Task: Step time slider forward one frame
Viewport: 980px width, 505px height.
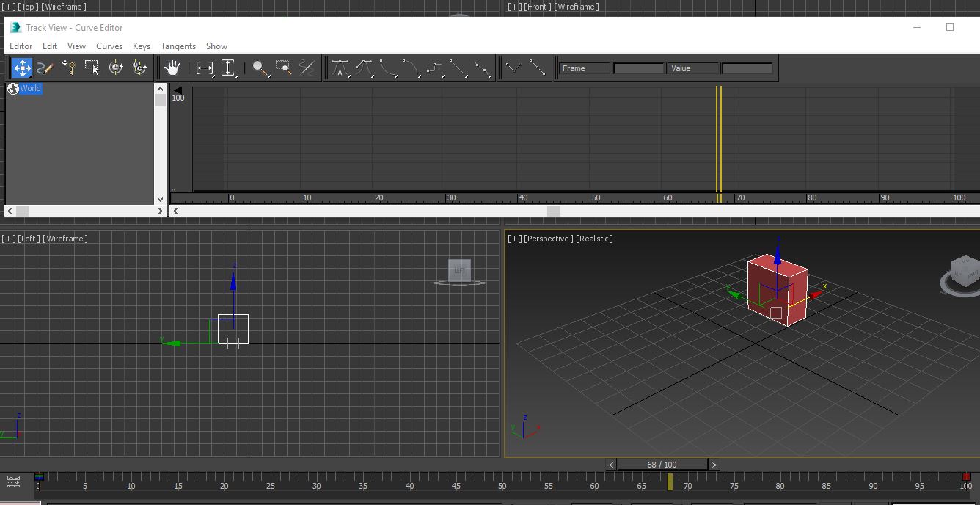Action: [x=714, y=465]
